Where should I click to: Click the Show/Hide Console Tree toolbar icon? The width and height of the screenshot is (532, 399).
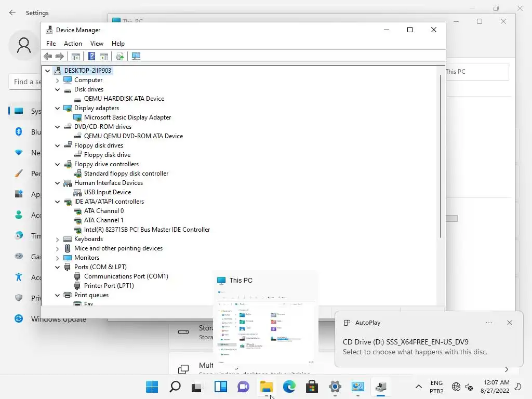pos(76,56)
